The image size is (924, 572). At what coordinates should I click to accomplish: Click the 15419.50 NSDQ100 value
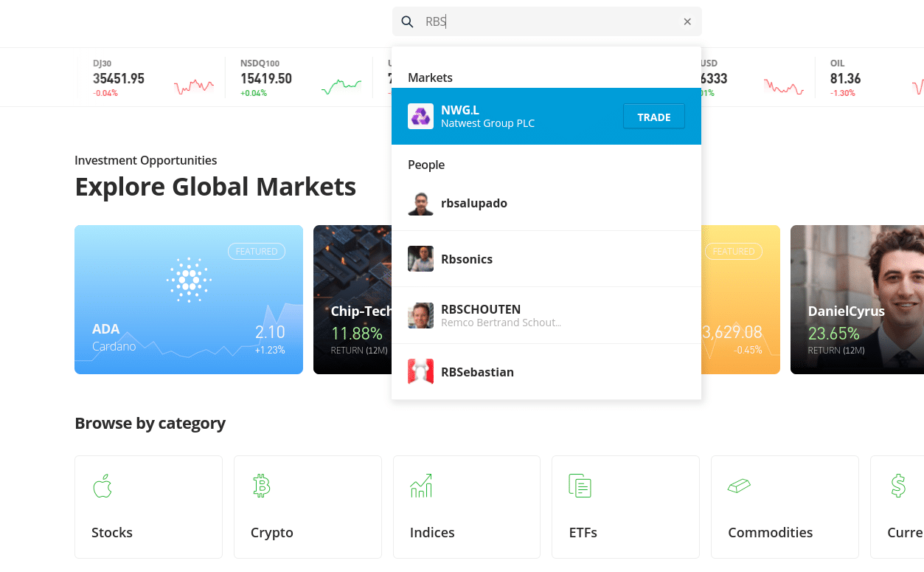(x=266, y=78)
